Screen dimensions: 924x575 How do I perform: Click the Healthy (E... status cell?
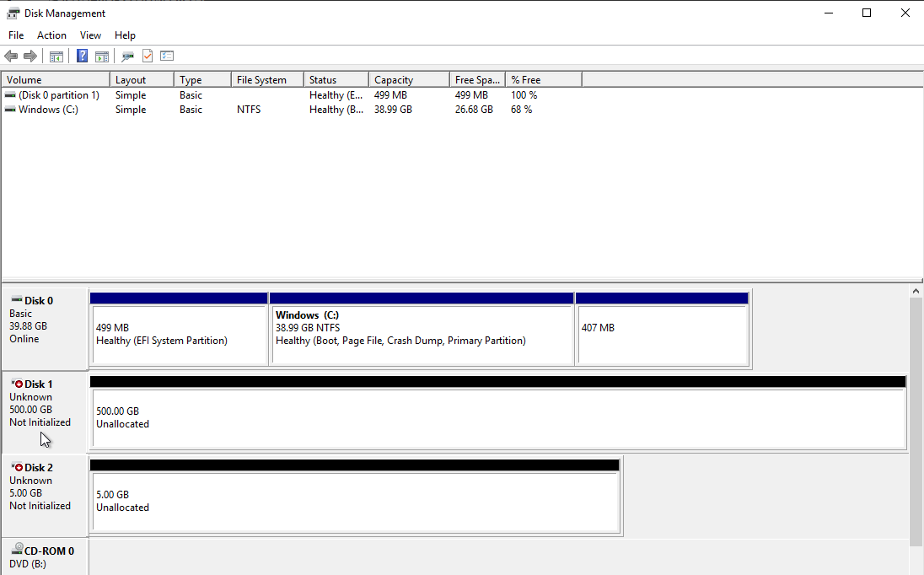336,95
